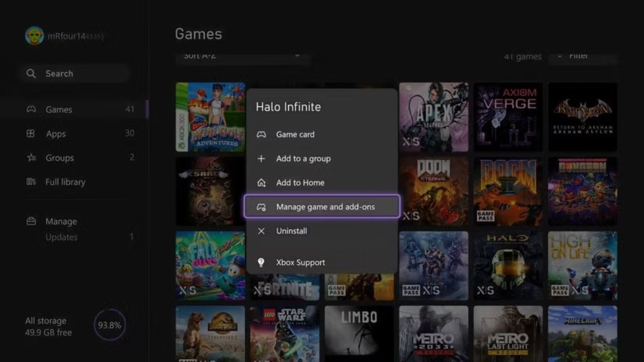
Task: Select the Axiom Verge game tile
Action: click(508, 117)
